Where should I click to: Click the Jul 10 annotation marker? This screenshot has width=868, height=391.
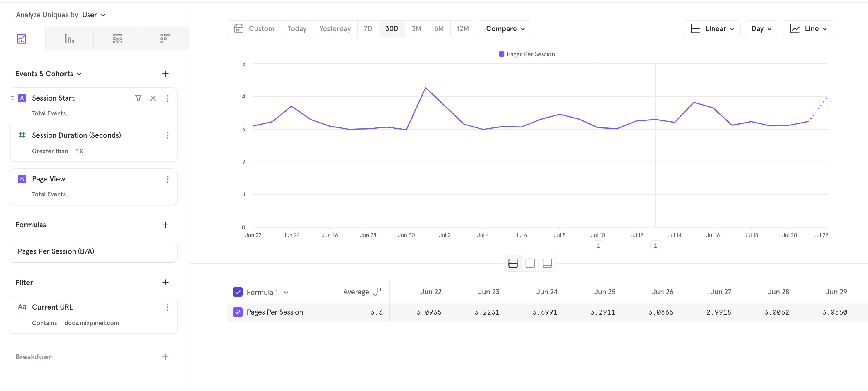(x=598, y=246)
